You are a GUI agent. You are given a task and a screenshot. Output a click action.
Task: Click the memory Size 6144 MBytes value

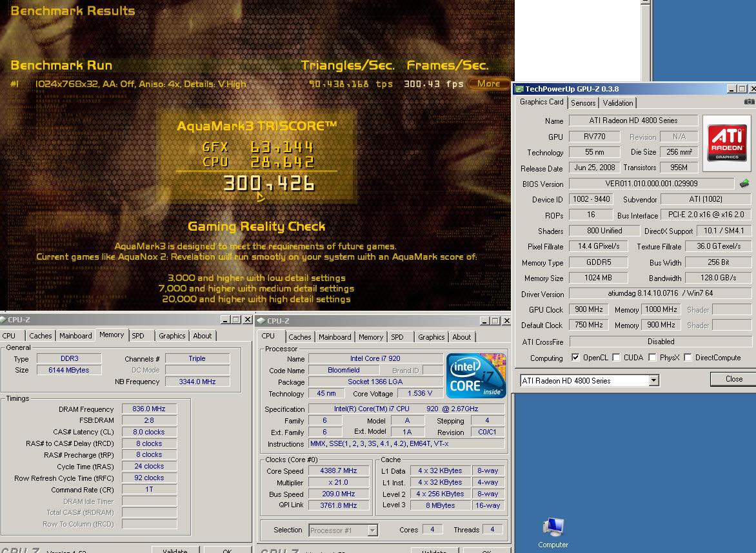click(x=69, y=370)
